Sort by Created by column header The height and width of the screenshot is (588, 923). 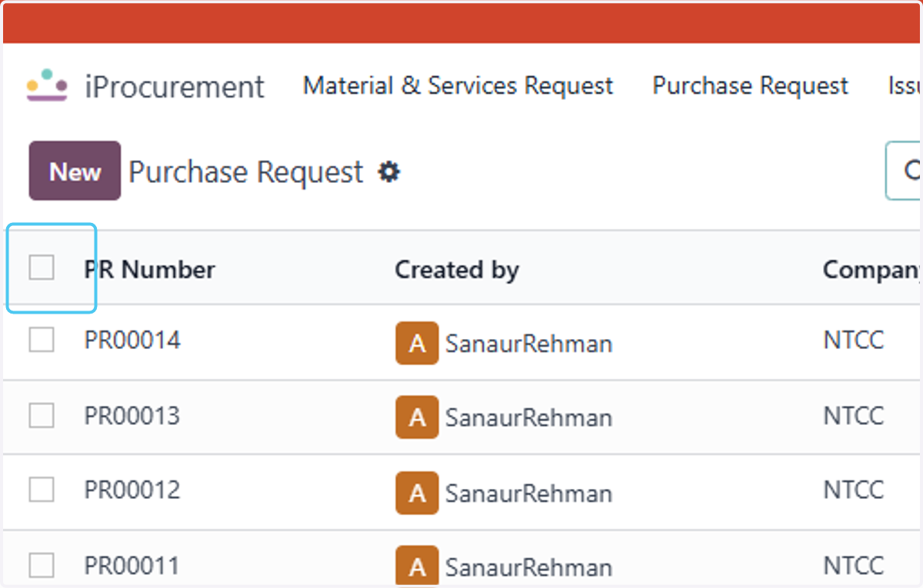(x=457, y=269)
